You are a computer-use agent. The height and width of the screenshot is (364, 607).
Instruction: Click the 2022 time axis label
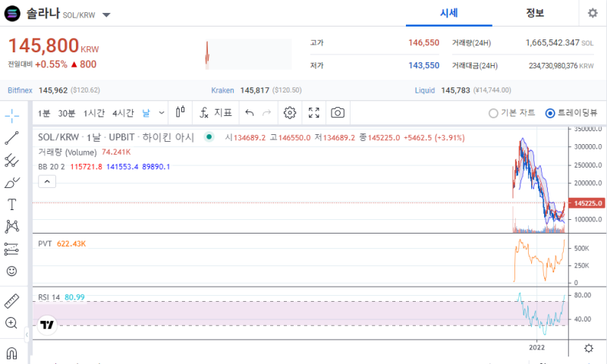click(537, 347)
